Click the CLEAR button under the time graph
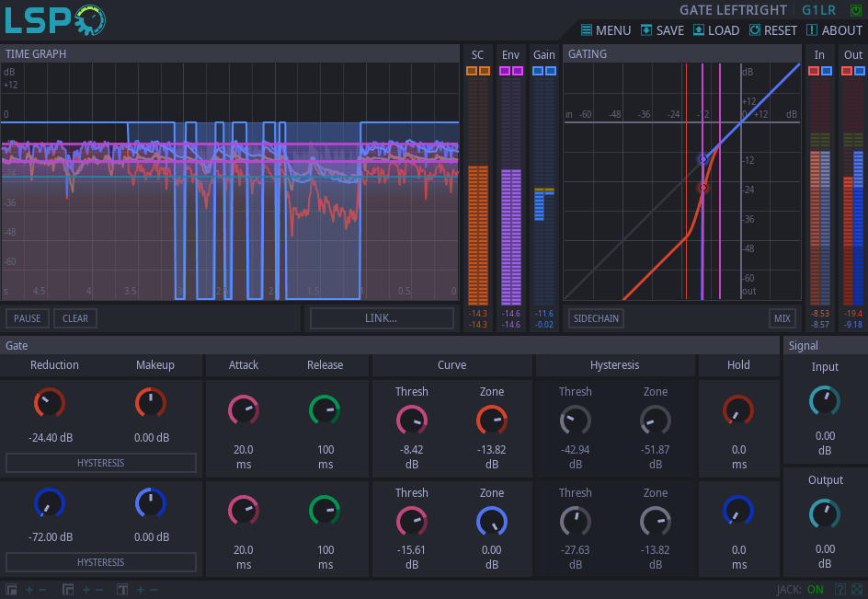 pyautogui.click(x=75, y=318)
